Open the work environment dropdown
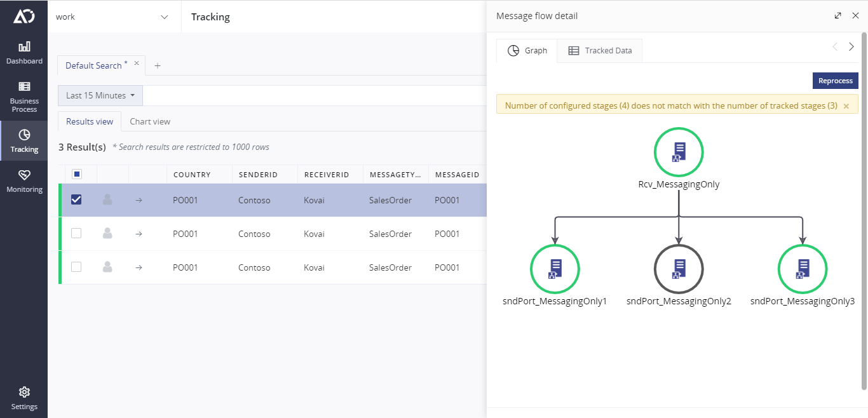The height and width of the screenshot is (418, 868). [x=114, y=17]
